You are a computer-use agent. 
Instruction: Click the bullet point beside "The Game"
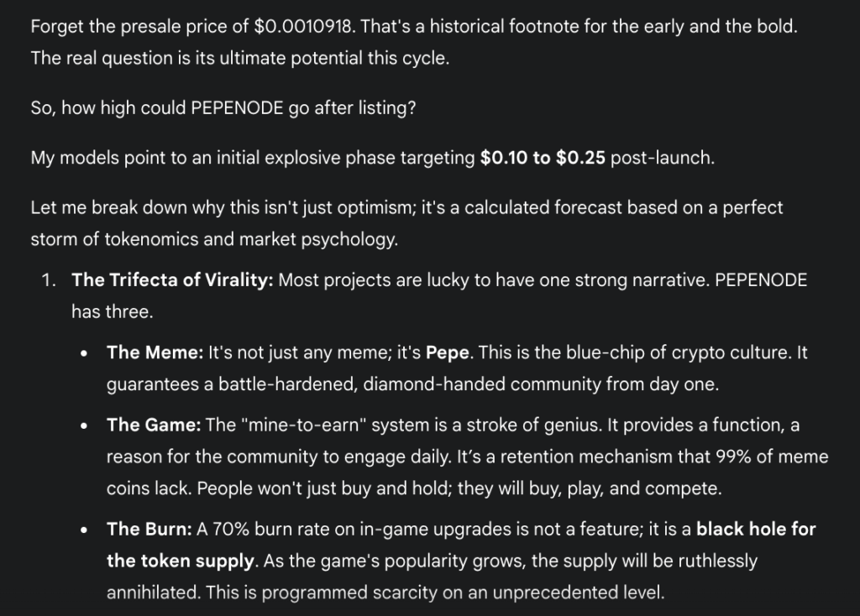coord(84,425)
